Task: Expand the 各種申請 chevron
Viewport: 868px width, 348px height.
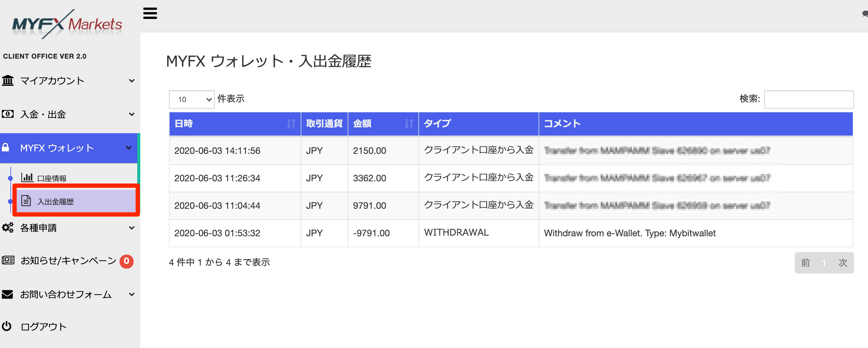Action: (132, 228)
